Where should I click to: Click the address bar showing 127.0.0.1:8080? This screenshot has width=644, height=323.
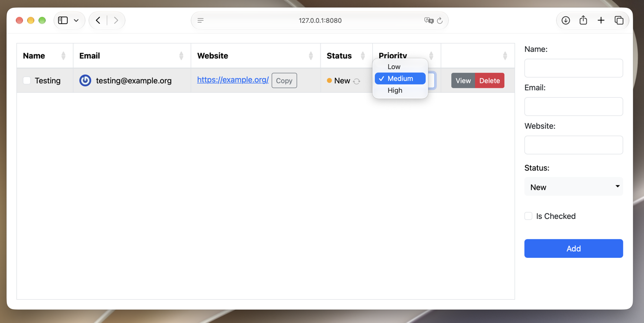pyautogui.click(x=320, y=20)
